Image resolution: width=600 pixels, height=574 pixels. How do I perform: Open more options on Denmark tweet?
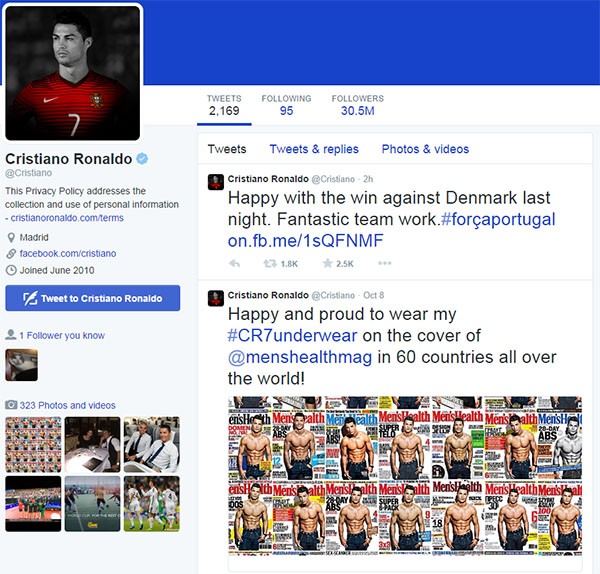[385, 263]
